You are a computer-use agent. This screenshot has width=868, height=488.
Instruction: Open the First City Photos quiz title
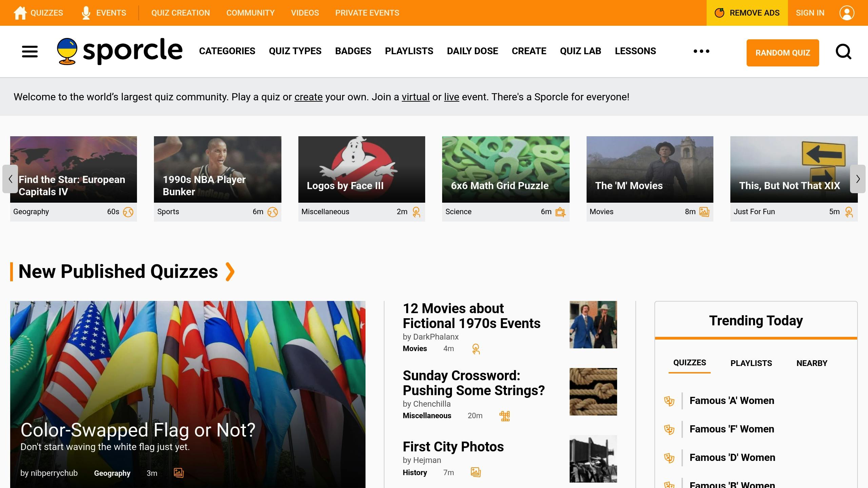click(x=453, y=447)
